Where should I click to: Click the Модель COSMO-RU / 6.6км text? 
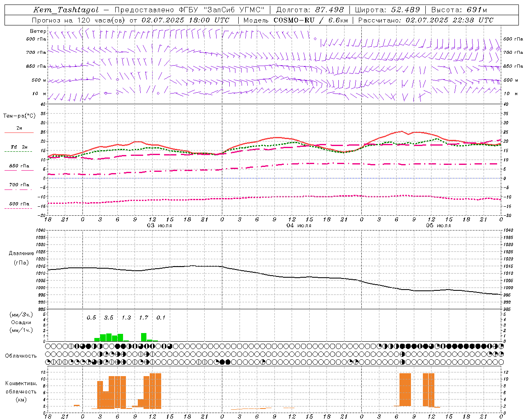(x=295, y=20)
